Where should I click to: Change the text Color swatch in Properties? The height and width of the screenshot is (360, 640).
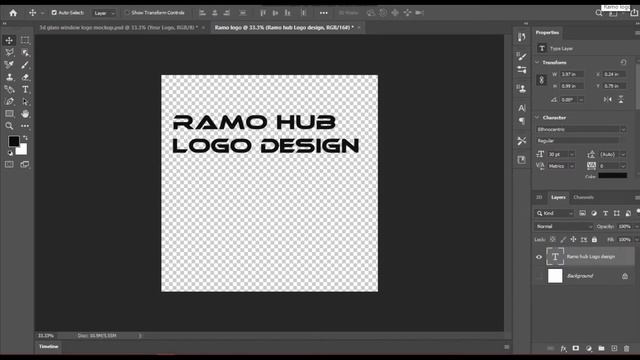point(613,176)
